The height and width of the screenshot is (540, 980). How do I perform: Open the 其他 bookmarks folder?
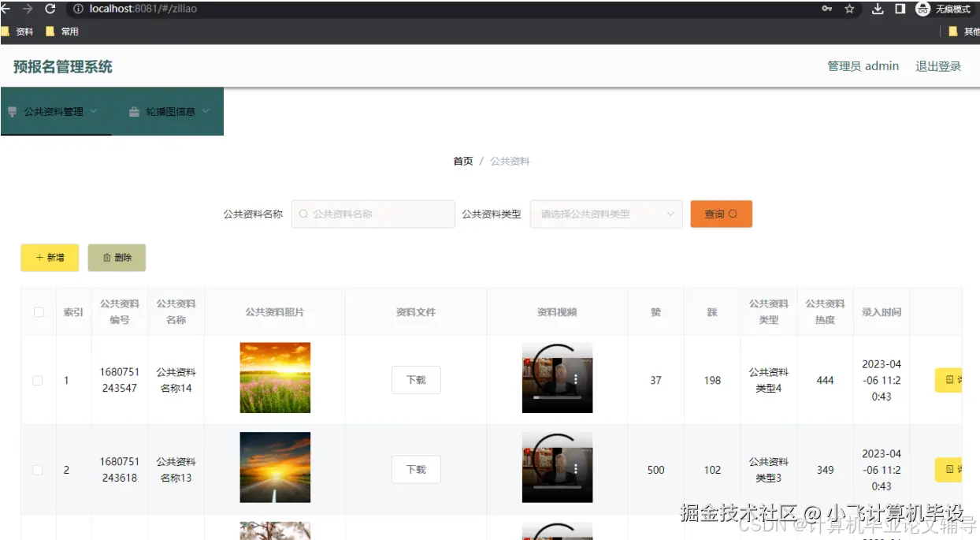pos(964,32)
